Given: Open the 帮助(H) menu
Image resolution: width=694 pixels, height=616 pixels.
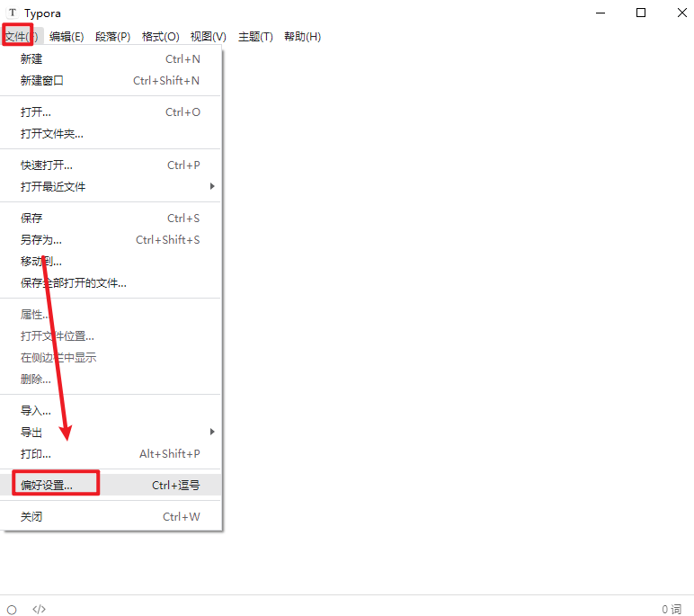Looking at the screenshot, I should (302, 37).
